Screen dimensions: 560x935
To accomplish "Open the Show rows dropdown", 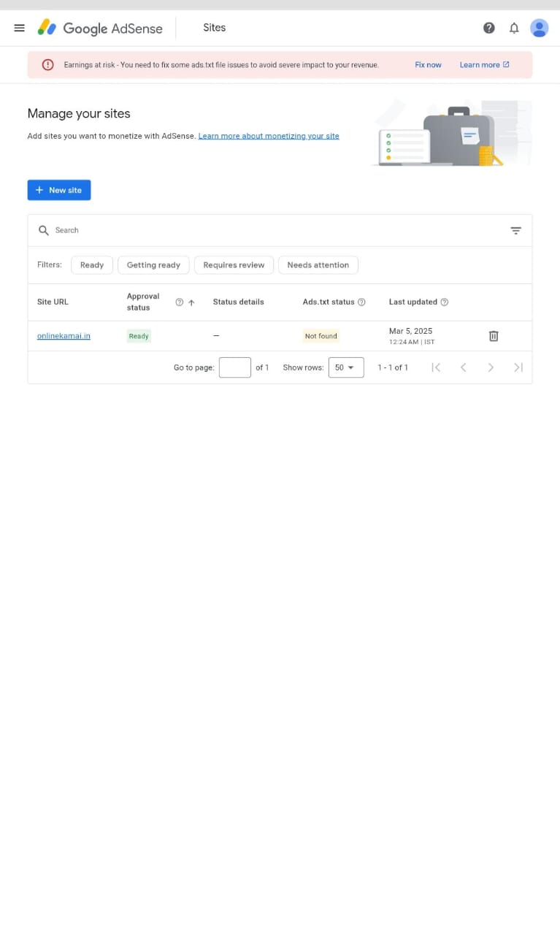I will point(346,367).
